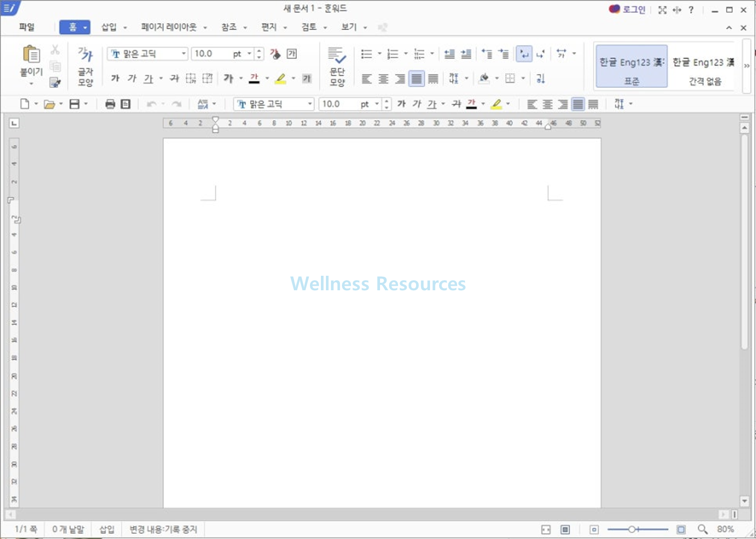This screenshot has width=756, height=539.
Task: Apply the 표준 style
Action: click(631, 66)
